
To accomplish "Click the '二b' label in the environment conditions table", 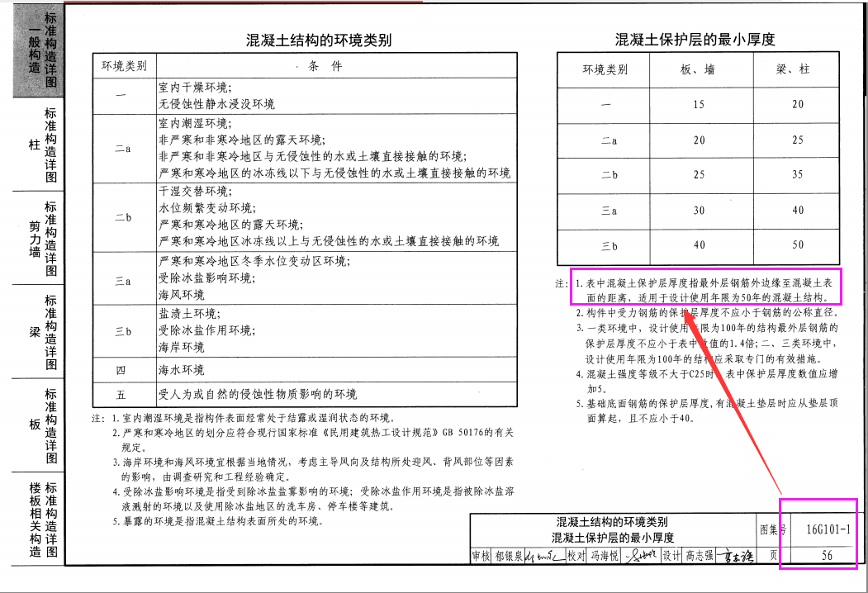I will tap(123, 217).
